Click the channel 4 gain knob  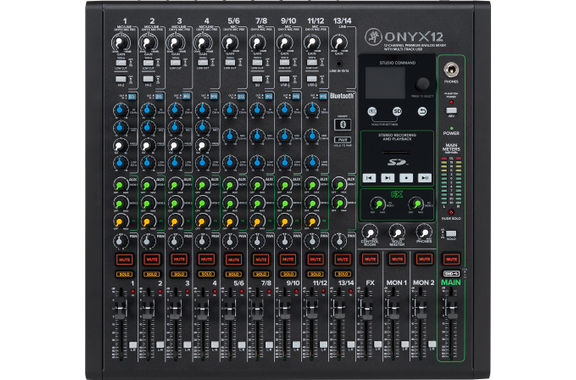point(203,43)
